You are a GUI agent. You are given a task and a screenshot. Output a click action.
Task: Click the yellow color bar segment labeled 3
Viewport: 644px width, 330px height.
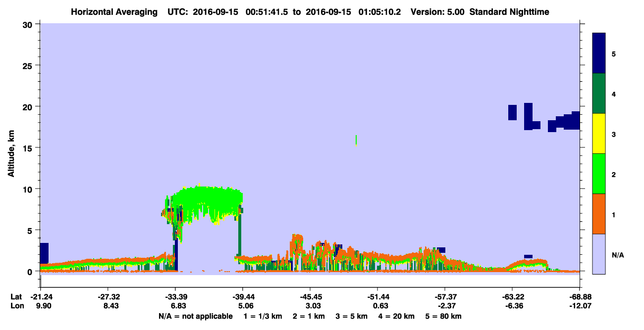[599, 134]
